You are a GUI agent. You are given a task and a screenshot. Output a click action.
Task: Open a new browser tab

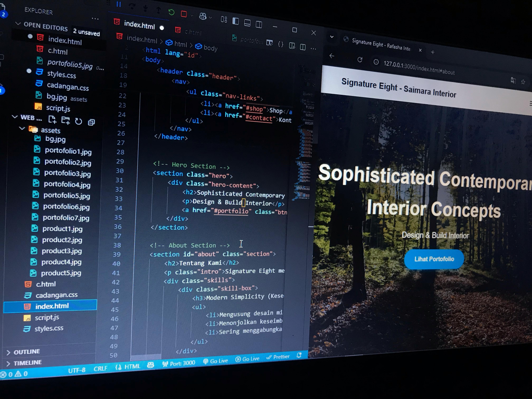433,52
